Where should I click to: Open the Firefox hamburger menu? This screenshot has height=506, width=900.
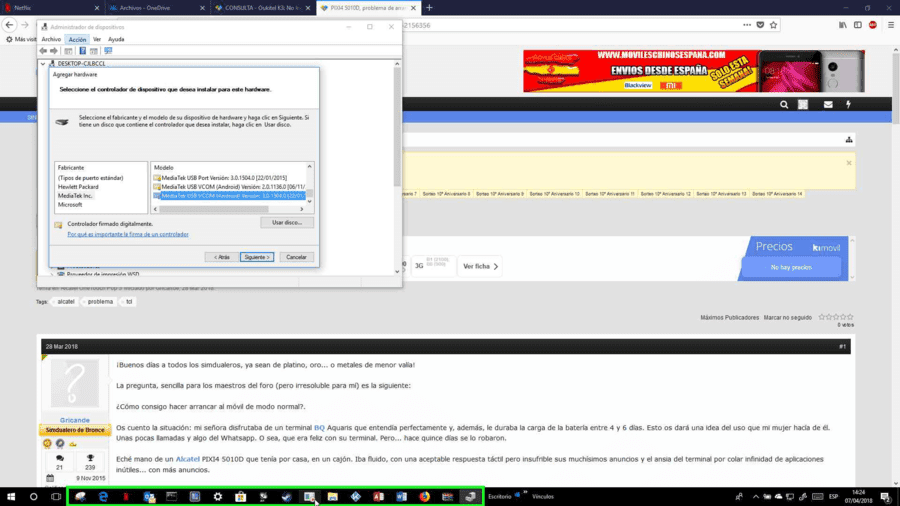[x=891, y=25]
